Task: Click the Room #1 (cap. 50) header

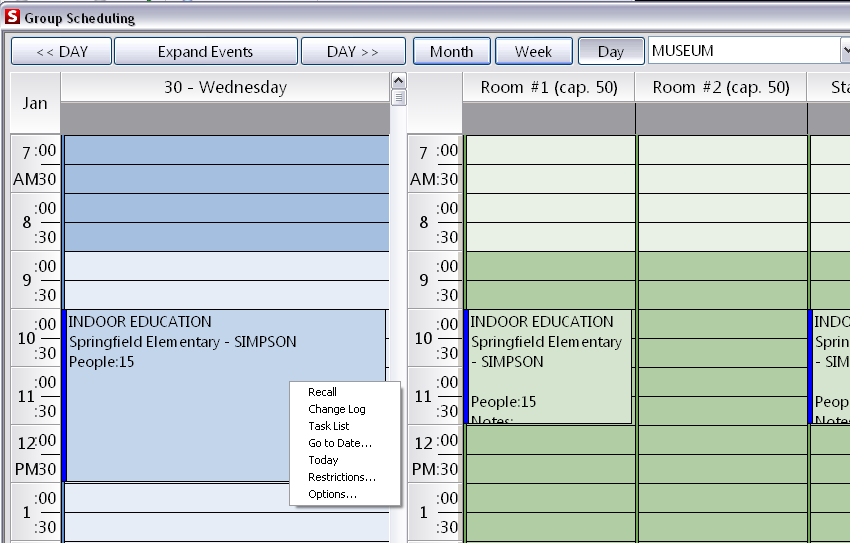Action: 549,87
